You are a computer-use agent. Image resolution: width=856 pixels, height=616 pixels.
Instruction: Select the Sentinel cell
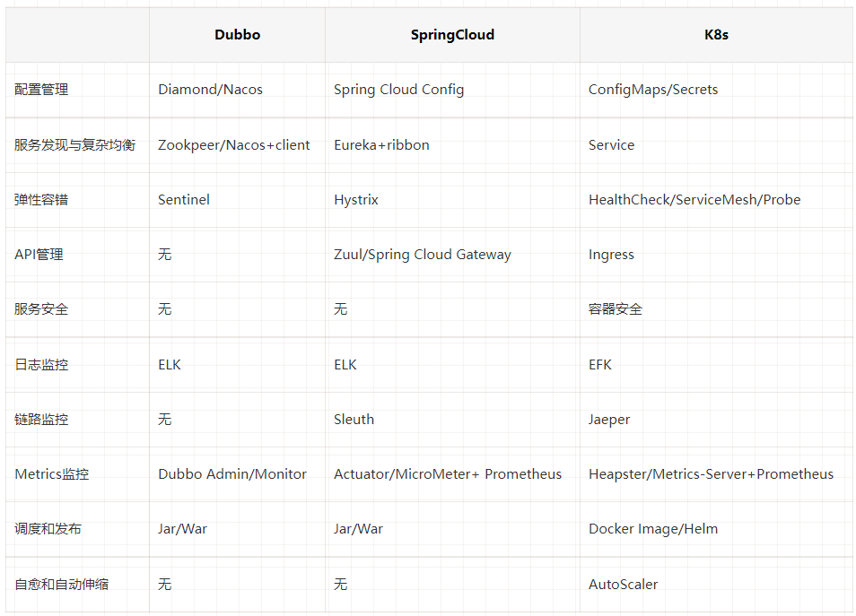[x=184, y=200]
